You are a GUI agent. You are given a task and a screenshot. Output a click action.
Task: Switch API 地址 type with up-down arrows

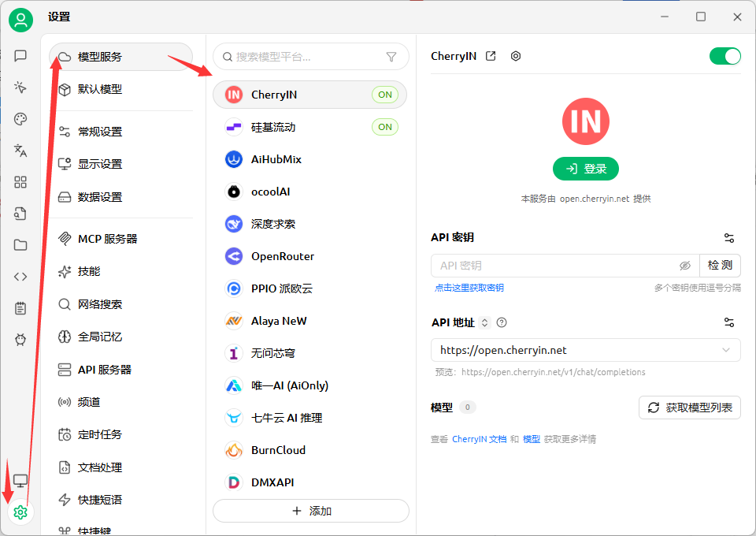[x=484, y=322]
